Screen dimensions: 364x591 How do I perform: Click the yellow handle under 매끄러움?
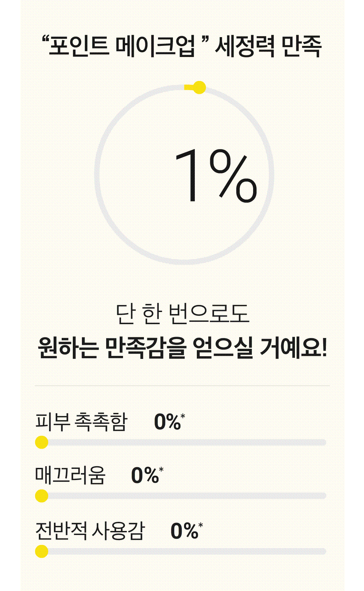41,496
